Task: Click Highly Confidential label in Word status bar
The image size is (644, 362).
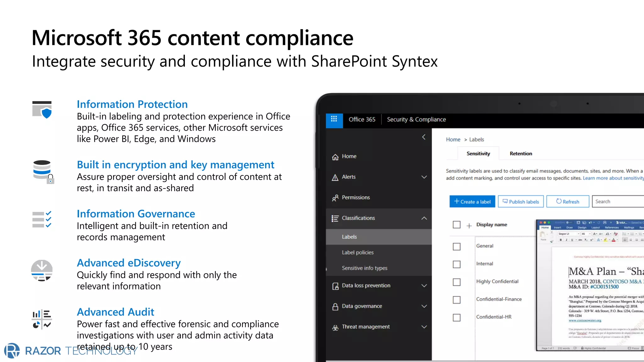Action: [593, 348]
